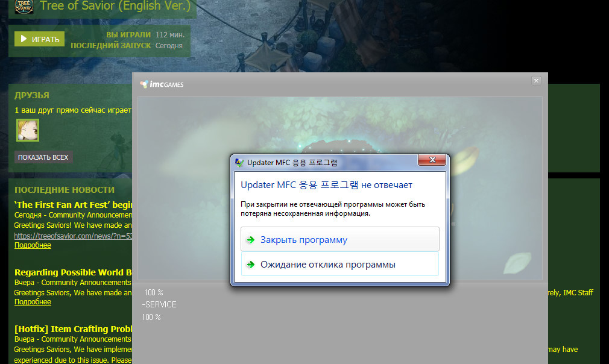Click Подробнее under the Fan Art Fest news
The image size is (609, 364).
tap(33, 245)
